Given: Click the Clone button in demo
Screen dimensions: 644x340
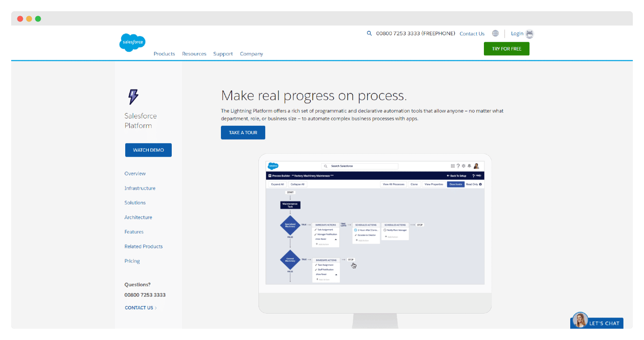Looking at the screenshot, I should click(415, 184).
